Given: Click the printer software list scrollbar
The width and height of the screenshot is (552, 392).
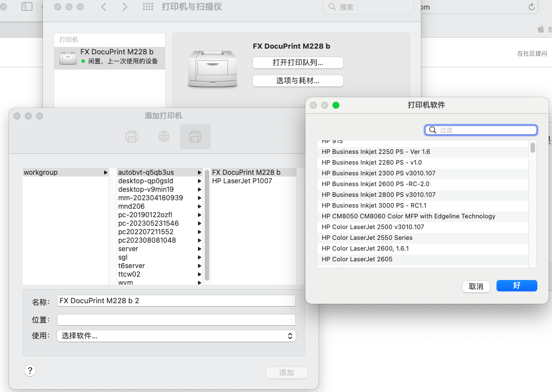Looking at the screenshot, I should pos(533,148).
